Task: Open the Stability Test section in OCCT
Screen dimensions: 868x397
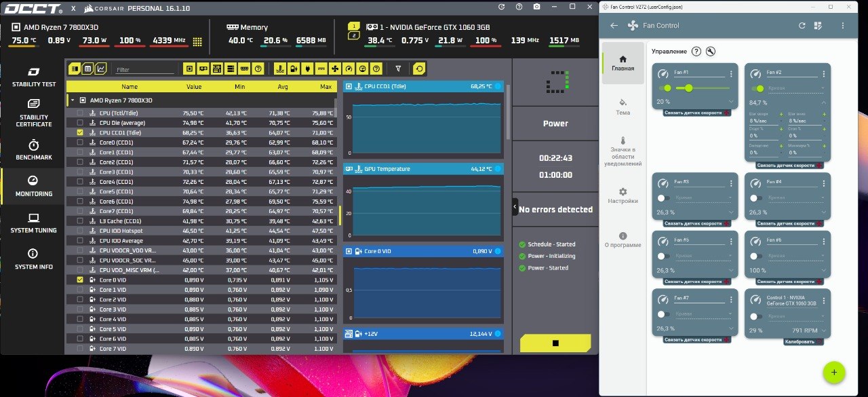Action: click(x=34, y=77)
